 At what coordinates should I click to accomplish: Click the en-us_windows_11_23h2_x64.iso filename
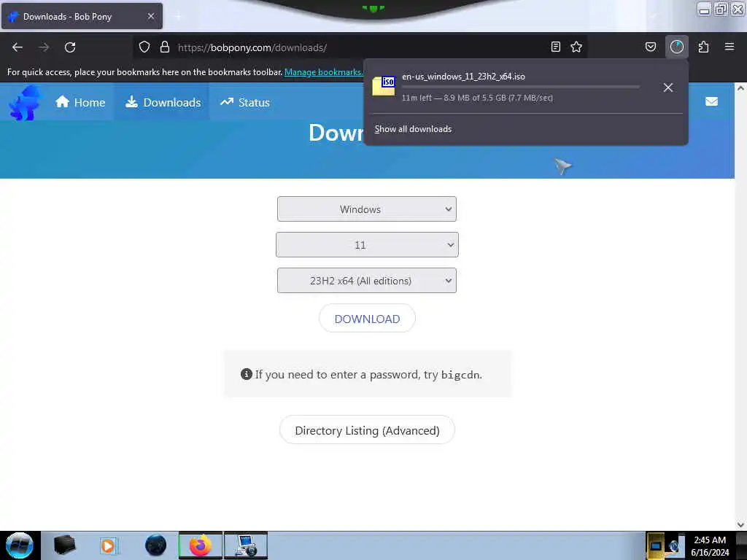(463, 76)
